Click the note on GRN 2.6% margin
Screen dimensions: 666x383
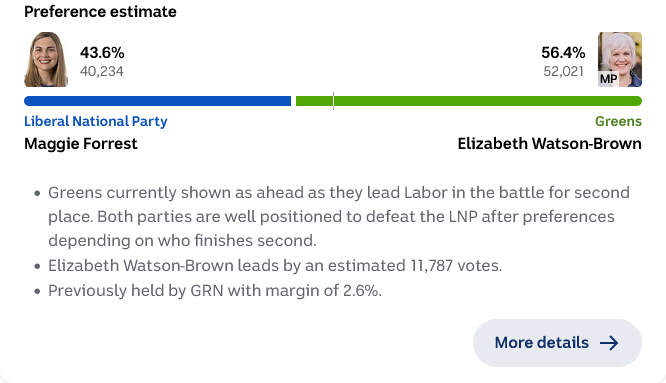tap(215, 291)
